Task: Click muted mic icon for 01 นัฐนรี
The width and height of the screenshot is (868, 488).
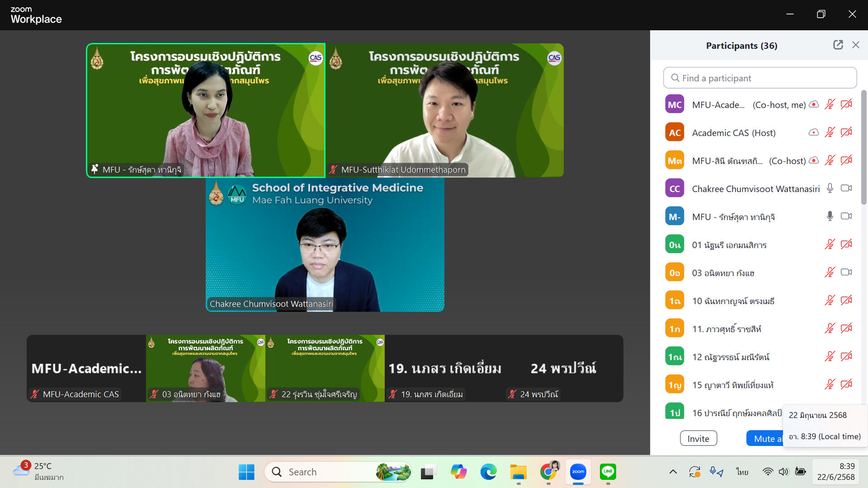Action: 830,244
